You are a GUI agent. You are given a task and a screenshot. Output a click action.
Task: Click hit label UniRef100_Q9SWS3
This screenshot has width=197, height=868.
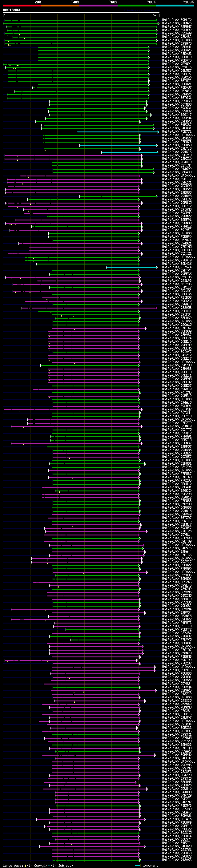[x=177, y=101]
